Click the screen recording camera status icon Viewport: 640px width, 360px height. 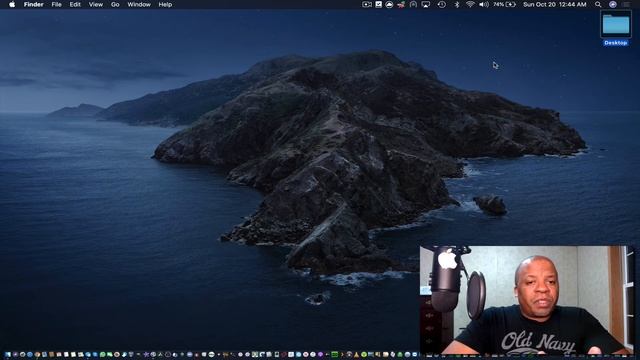(x=367, y=4)
